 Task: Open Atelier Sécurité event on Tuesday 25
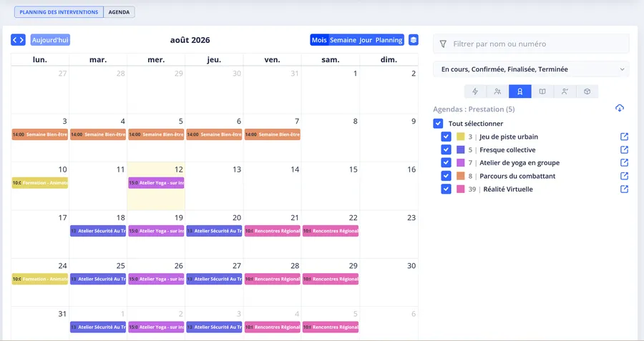pyautogui.click(x=98, y=279)
